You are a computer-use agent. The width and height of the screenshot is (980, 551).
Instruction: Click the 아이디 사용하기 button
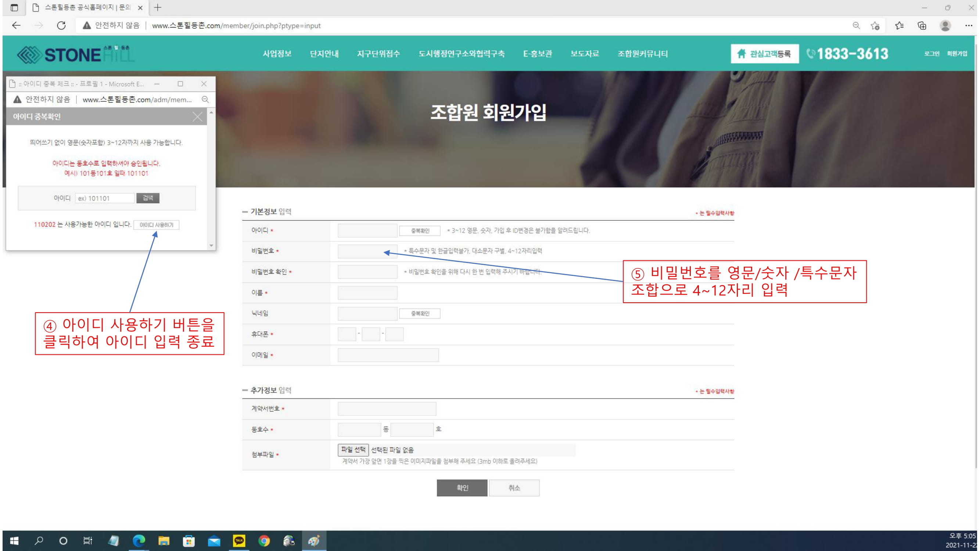[x=157, y=225]
